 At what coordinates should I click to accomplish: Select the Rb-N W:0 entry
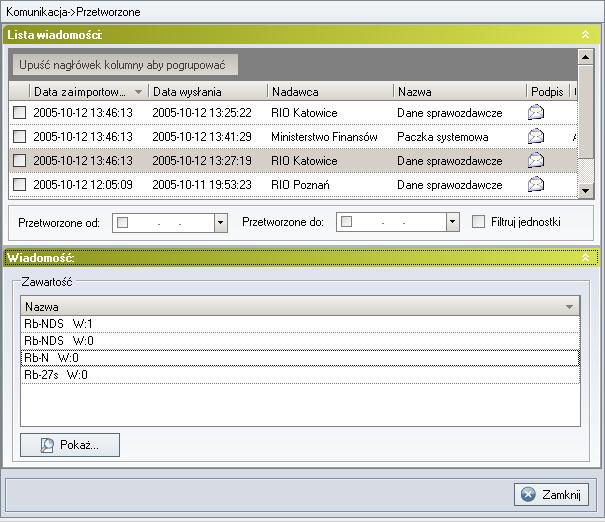(300, 358)
